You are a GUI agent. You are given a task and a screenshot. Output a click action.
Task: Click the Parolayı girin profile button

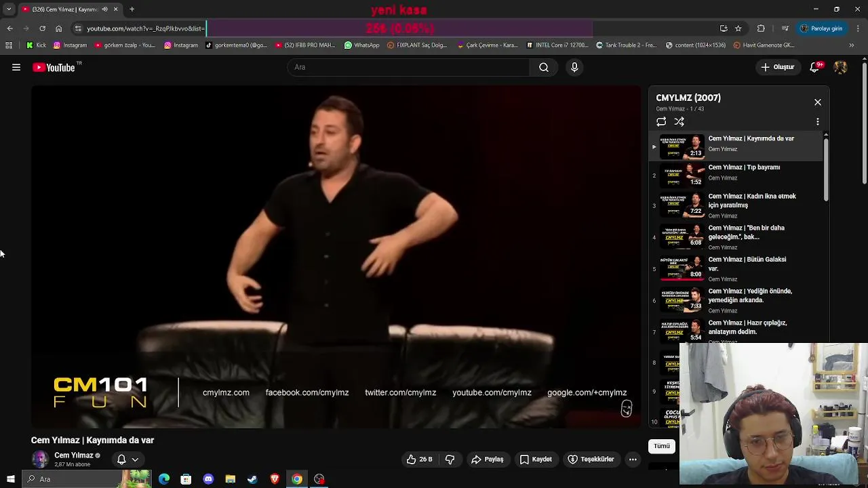coord(821,28)
